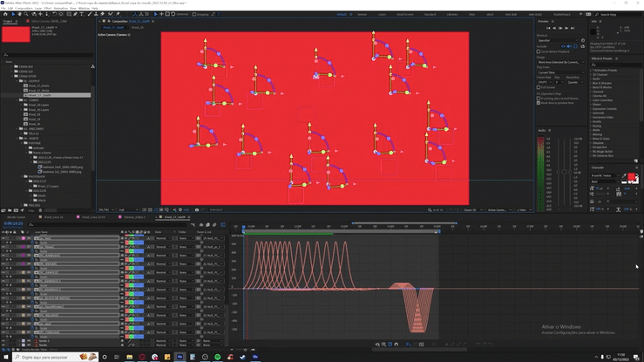
Task: Toggle Frame Blending switch in timeline header
Action: click(207, 225)
